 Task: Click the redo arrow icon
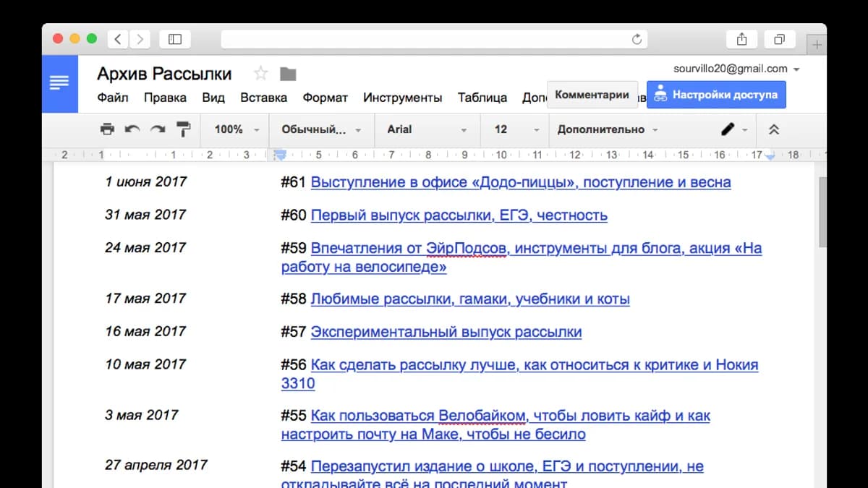pos(158,129)
